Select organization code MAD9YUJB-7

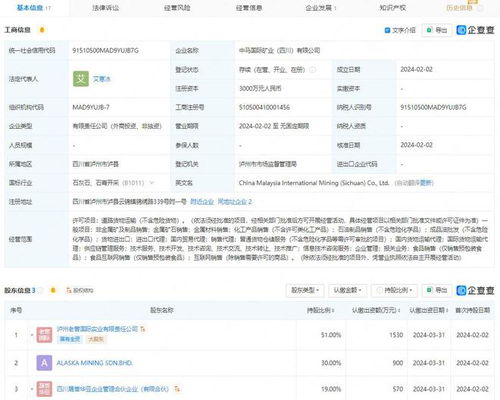coord(91,107)
